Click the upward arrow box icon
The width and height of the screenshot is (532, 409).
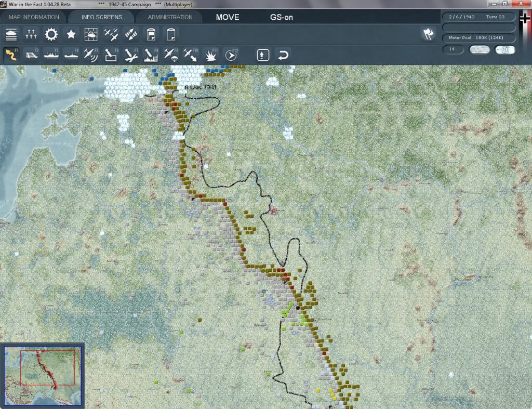coord(263,55)
